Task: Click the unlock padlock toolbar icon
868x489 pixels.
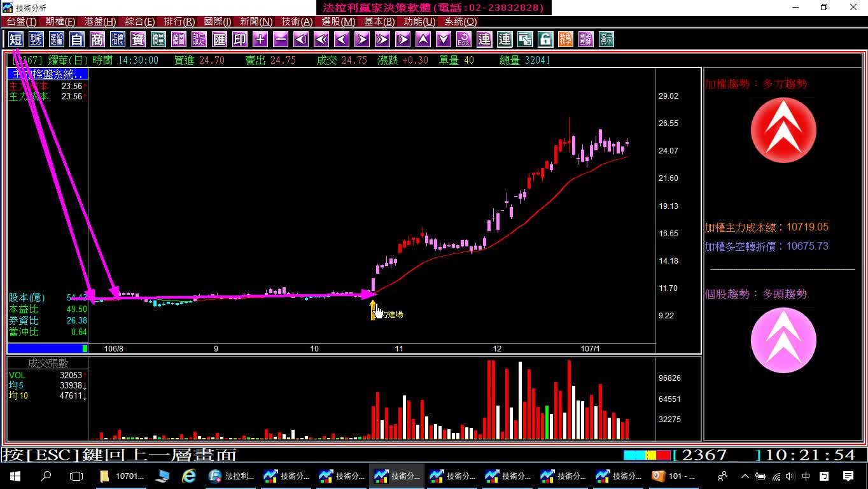Action: (545, 39)
